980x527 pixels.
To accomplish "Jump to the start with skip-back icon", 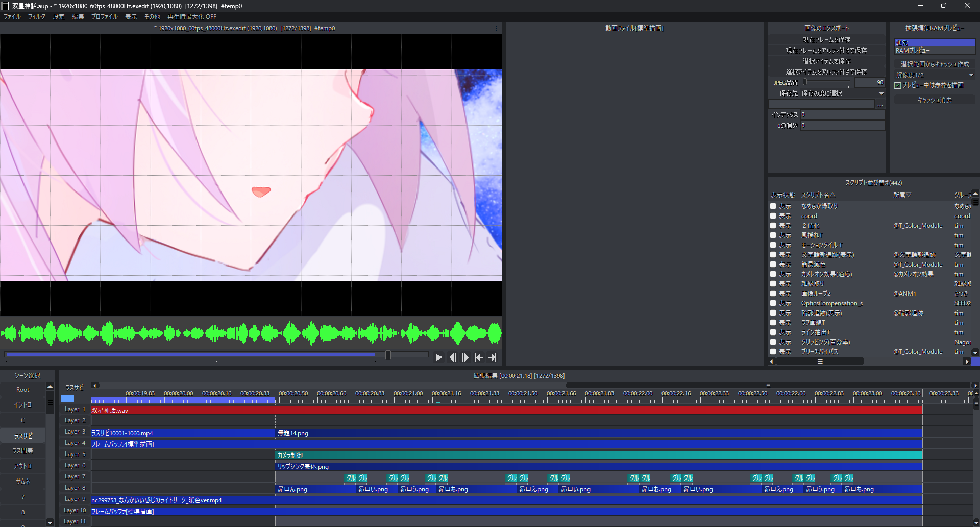I will point(479,357).
